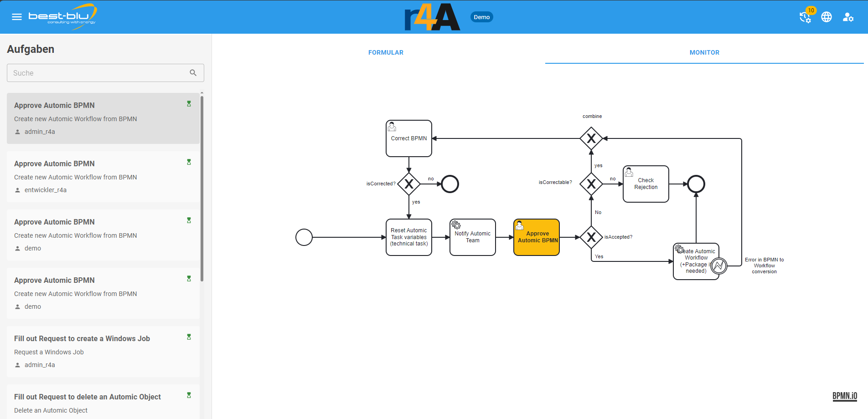Viewport: 868px width, 419px height.
Task: Click the error boundary event icon
Action: pos(719,266)
